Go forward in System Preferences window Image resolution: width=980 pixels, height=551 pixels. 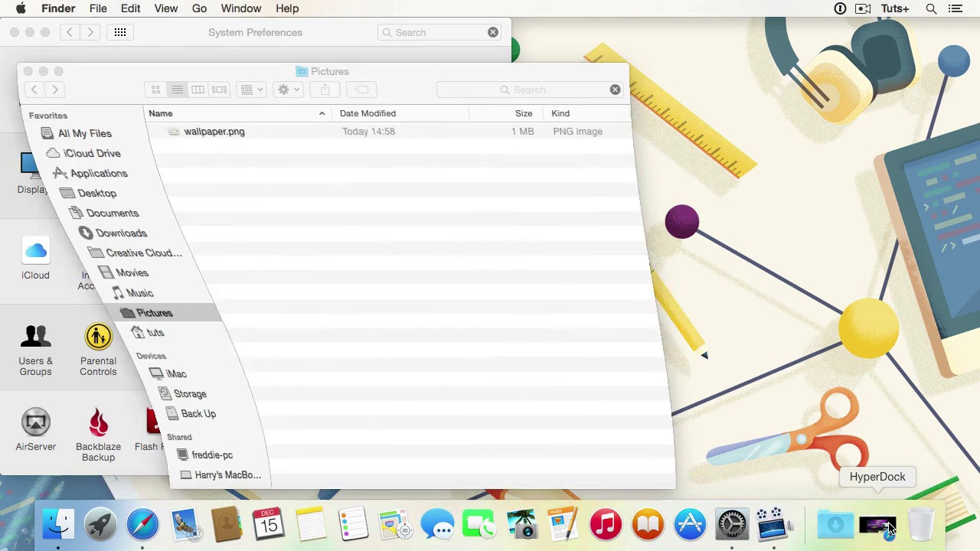coord(90,32)
